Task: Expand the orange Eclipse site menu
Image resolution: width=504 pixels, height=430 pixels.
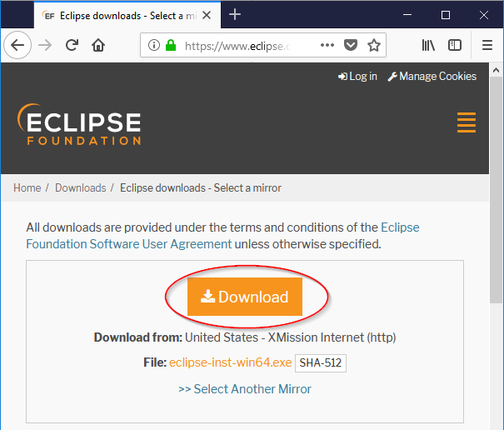Action: coord(467,122)
